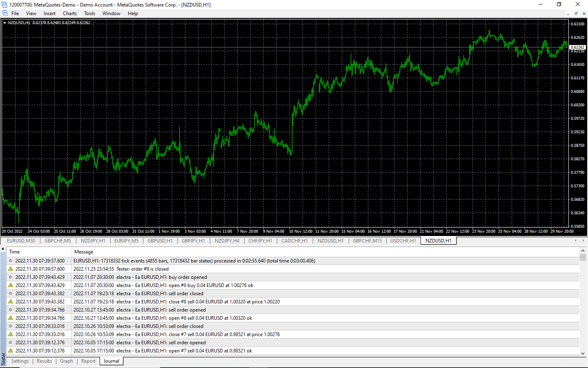Open the Tools menu
588x368 pixels.
coord(89,13)
